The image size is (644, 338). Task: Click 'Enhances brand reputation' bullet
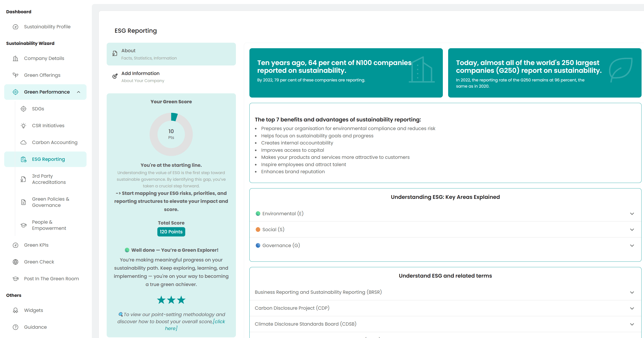(293, 172)
